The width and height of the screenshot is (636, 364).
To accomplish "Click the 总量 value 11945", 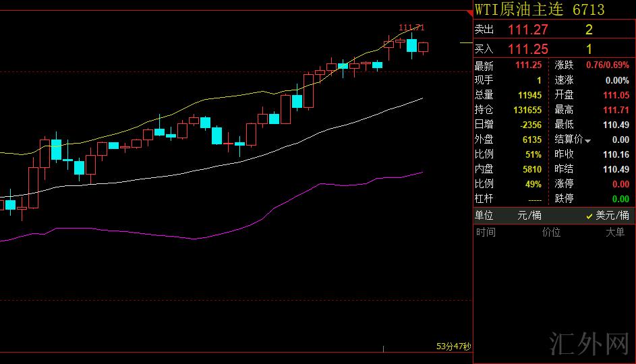I will (x=529, y=95).
